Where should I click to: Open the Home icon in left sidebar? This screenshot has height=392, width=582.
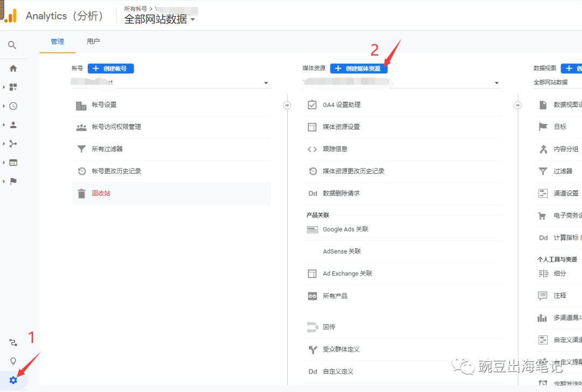13,68
